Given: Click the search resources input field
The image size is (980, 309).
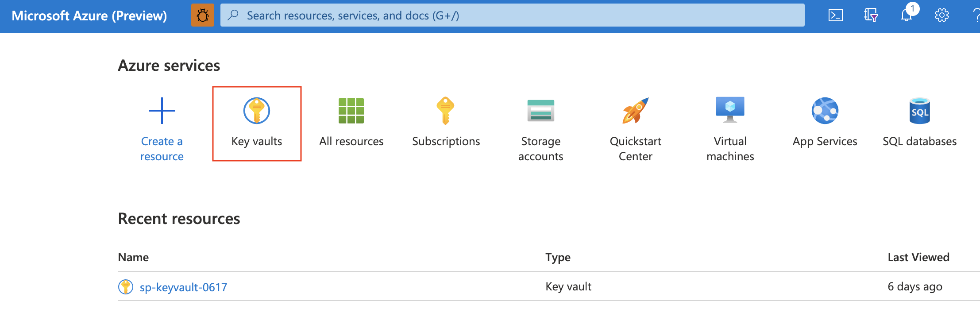Looking at the screenshot, I should (512, 15).
